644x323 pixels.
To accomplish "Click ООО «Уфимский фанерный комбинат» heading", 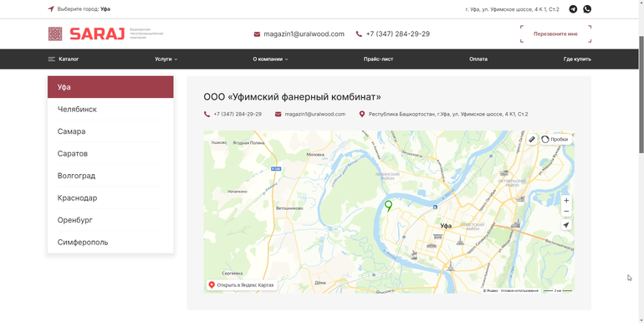I will [292, 97].
